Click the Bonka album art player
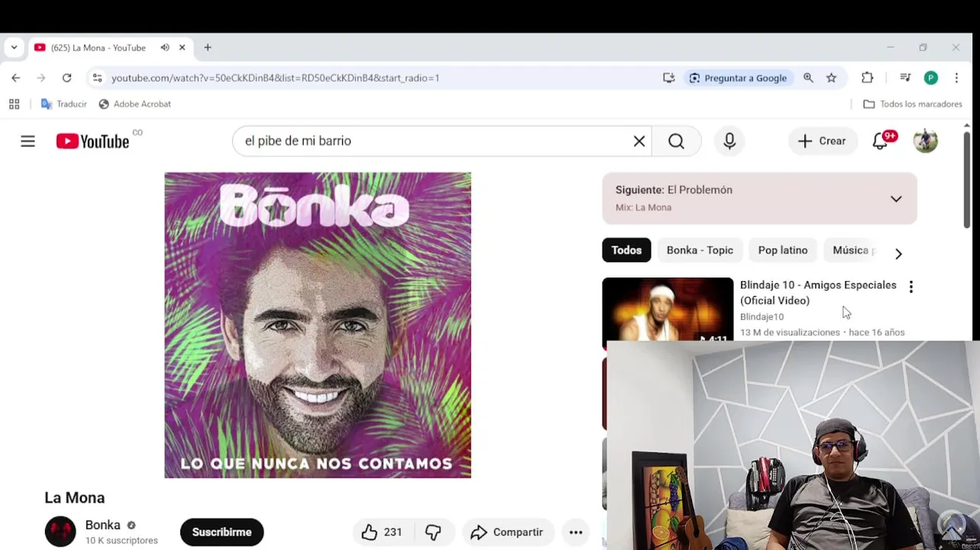The image size is (980, 550). [318, 325]
